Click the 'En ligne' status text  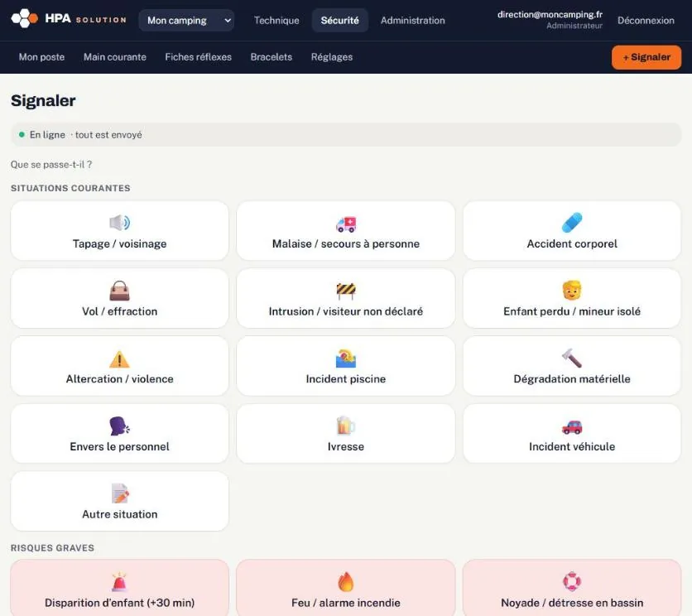tap(47, 135)
